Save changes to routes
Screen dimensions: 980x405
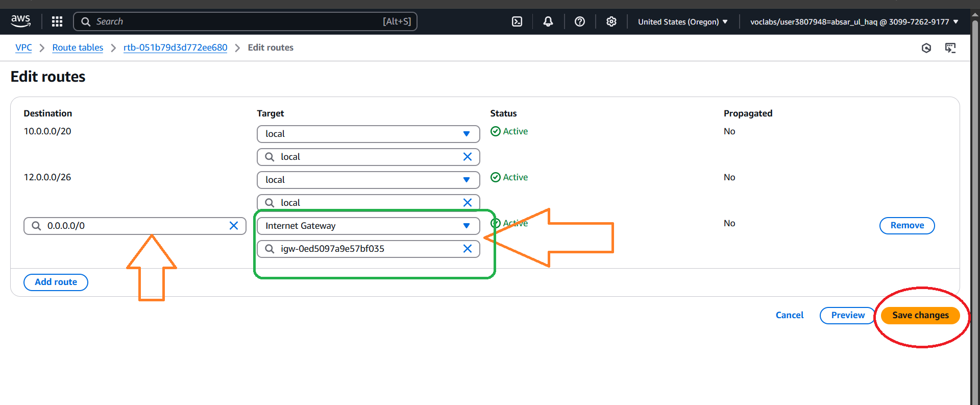(920, 315)
